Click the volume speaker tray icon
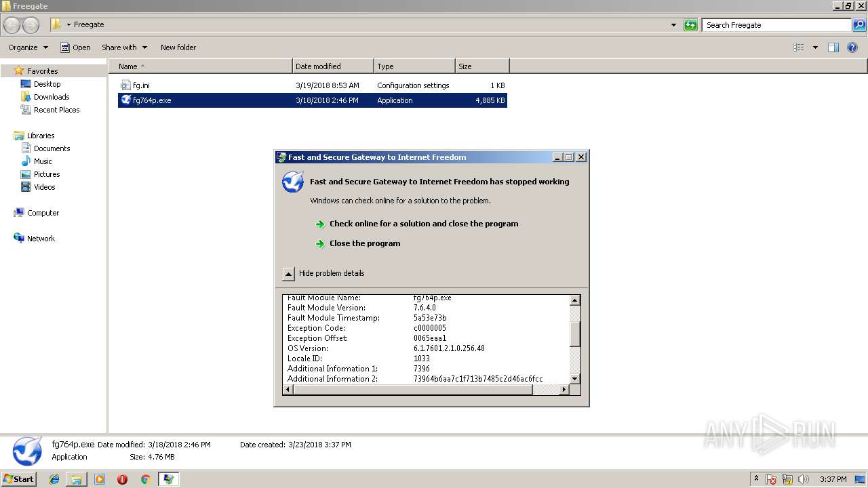Image resolution: width=868 pixels, height=488 pixels. point(804,479)
